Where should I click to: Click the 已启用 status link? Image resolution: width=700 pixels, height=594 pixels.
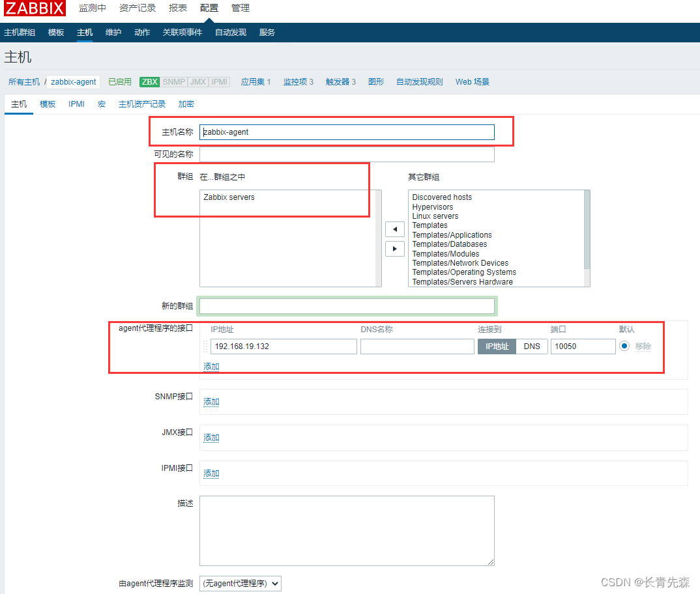point(120,82)
